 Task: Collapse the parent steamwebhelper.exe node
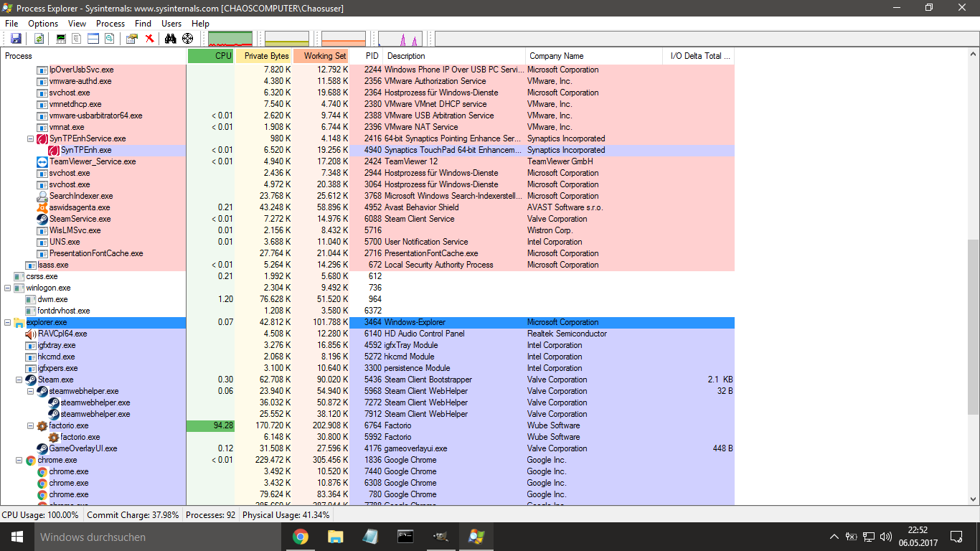point(31,391)
